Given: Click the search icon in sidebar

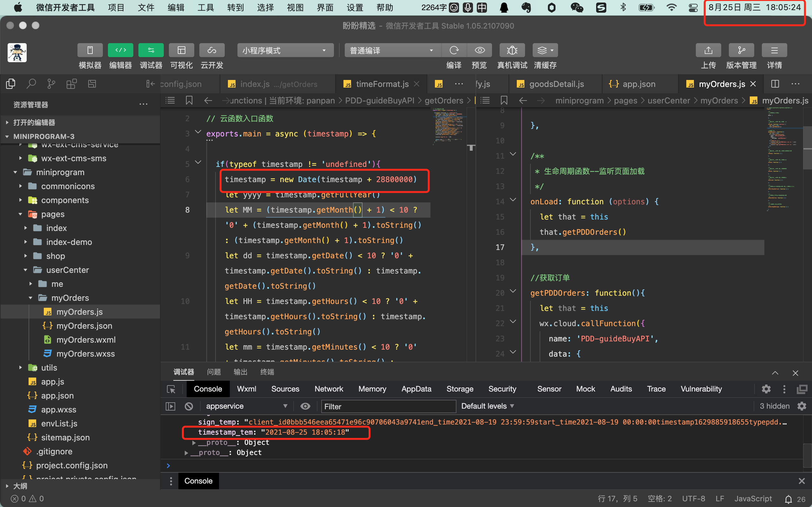Looking at the screenshot, I should click(31, 83).
